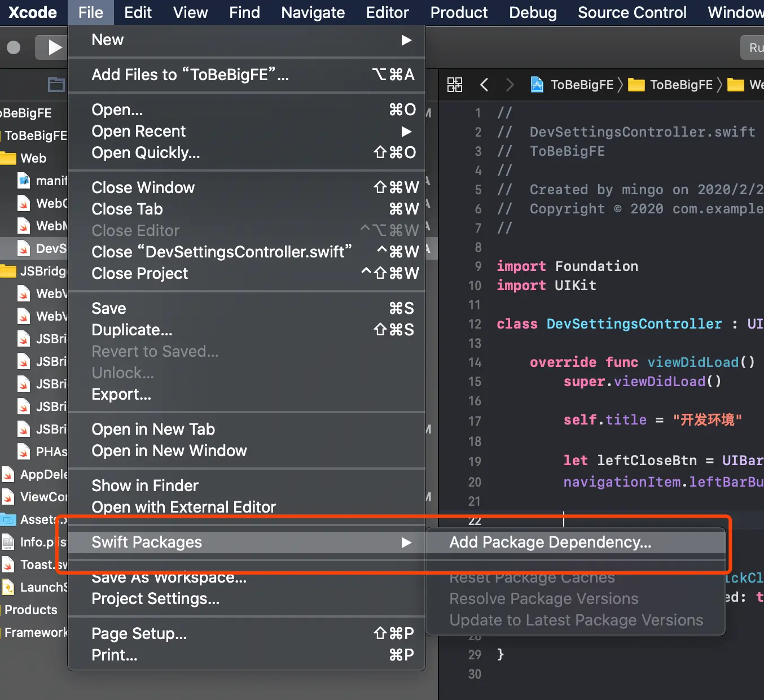The width and height of the screenshot is (764, 700).
Task: Click the "import Foundation" line
Action: point(567,266)
